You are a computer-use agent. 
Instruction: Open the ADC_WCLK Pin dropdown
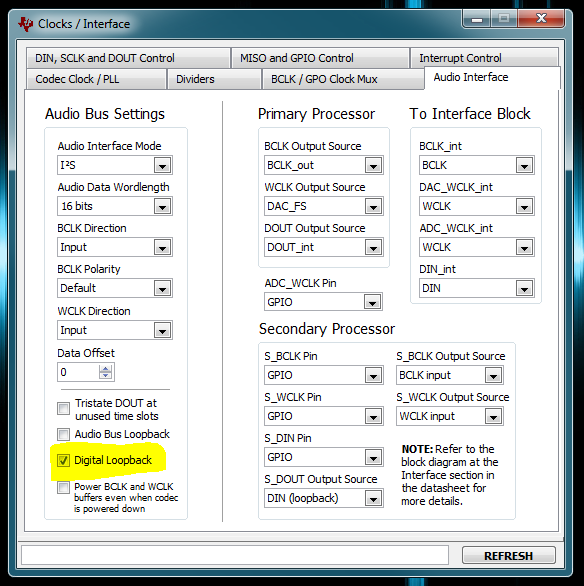tap(323, 302)
